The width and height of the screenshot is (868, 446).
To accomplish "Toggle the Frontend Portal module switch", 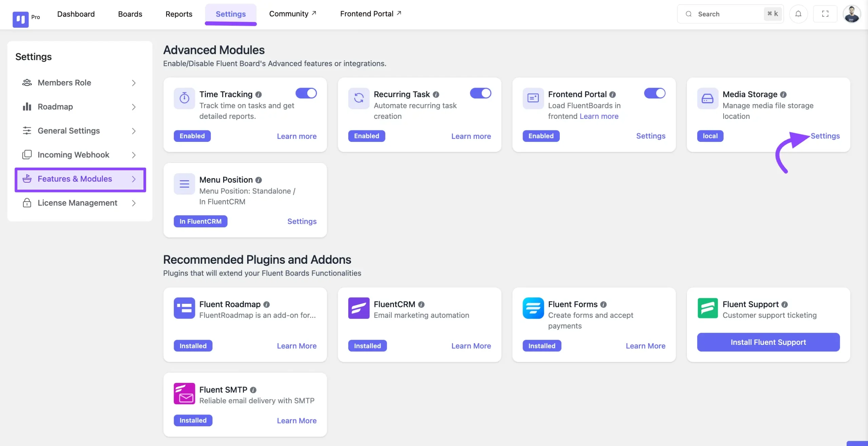I will point(654,93).
